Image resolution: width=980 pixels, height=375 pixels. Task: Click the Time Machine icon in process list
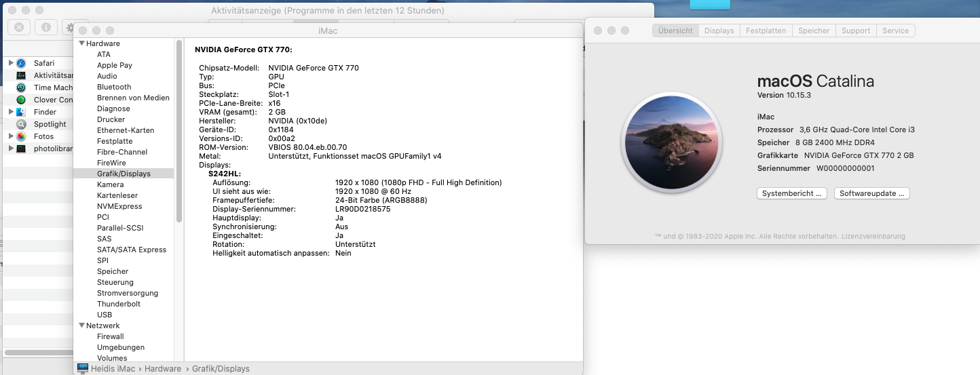pos(21,87)
